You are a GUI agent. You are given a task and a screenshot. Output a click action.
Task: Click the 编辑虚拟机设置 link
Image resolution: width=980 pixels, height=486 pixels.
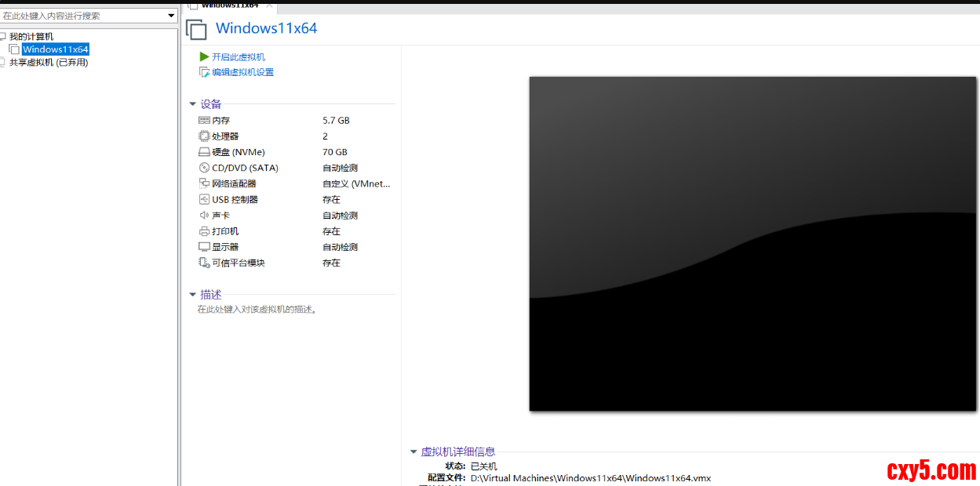[243, 72]
